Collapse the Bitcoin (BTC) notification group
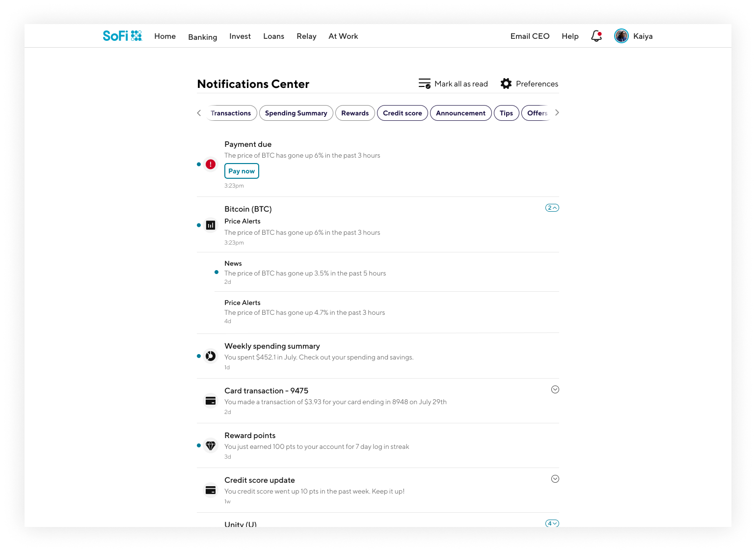The width and height of the screenshot is (756, 552). [x=552, y=208]
